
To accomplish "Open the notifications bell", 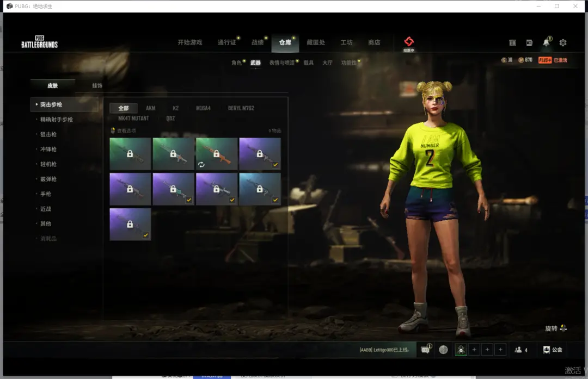I will [547, 42].
